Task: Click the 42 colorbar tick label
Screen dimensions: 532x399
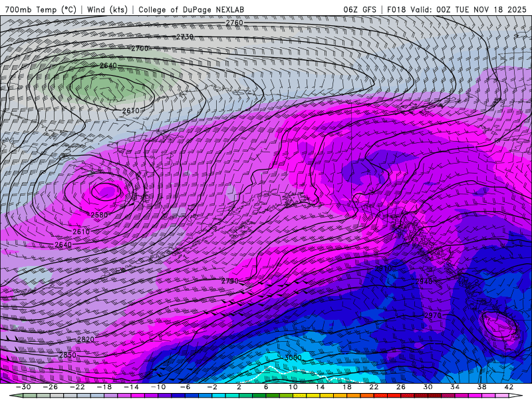Action: pos(509,387)
